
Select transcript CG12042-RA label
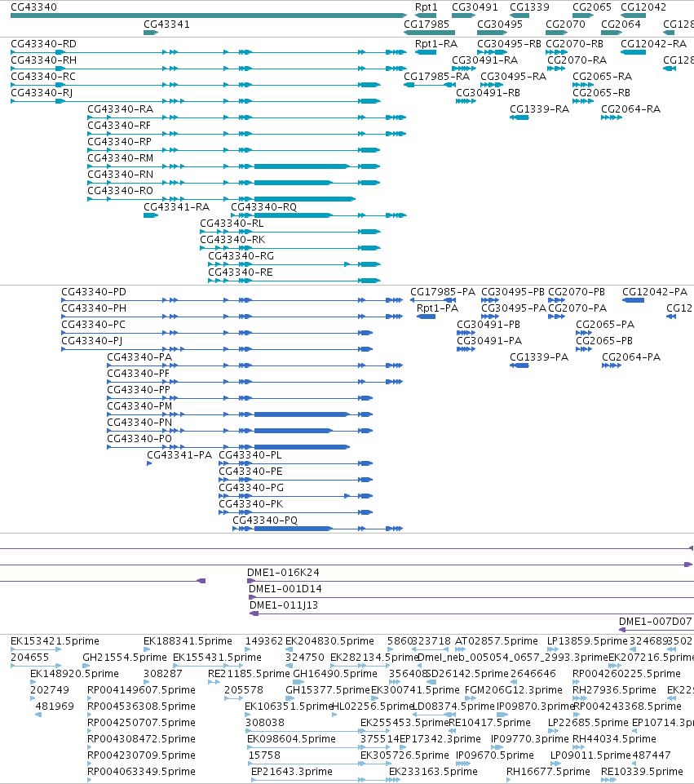pyautogui.click(x=653, y=44)
